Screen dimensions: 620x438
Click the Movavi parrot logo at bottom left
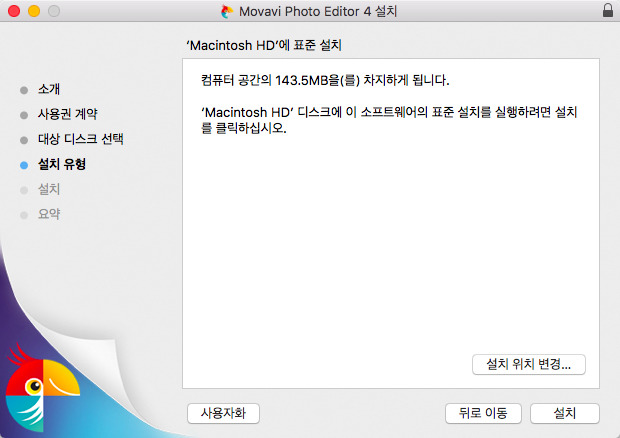pos(42,387)
